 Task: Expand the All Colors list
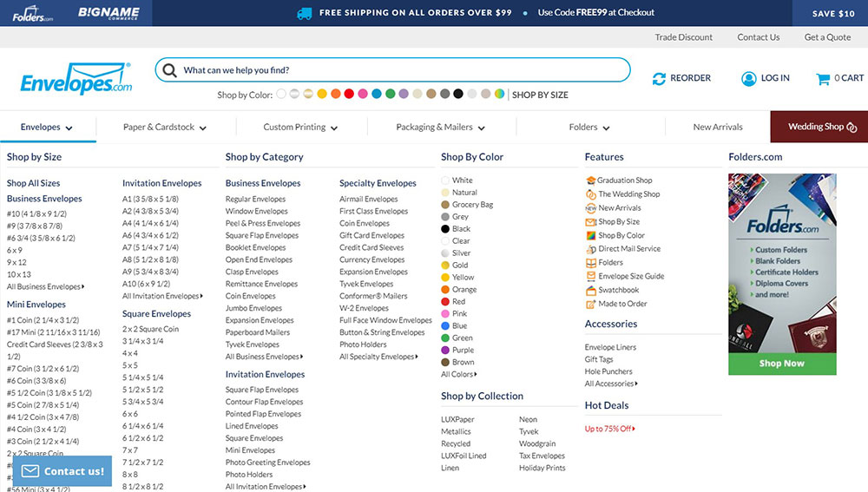point(459,375)
